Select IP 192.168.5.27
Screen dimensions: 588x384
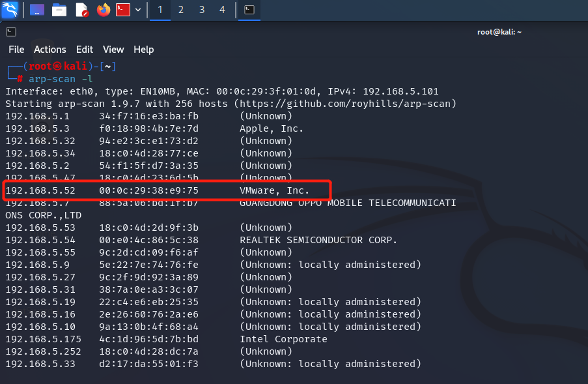[40, 277]
